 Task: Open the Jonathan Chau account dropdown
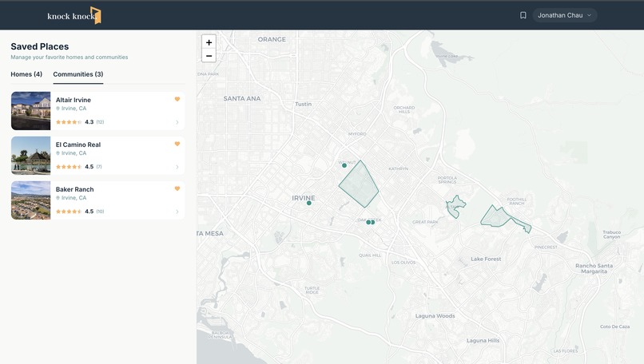pos(565,15)
